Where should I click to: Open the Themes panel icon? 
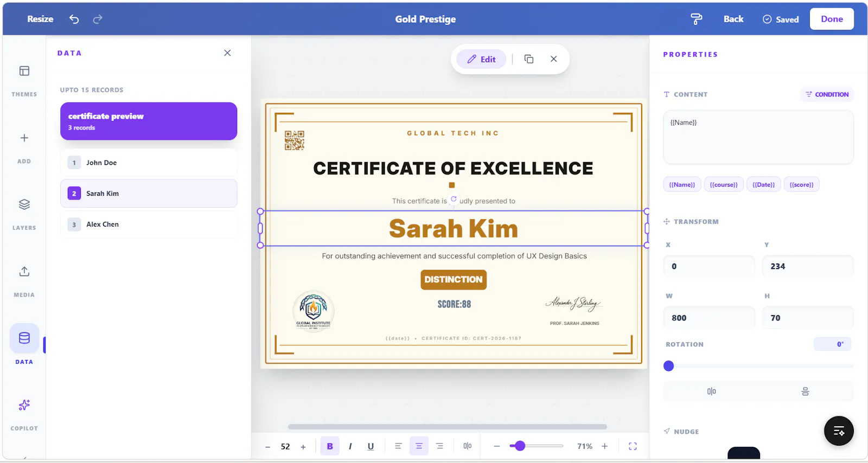[24, 71]
